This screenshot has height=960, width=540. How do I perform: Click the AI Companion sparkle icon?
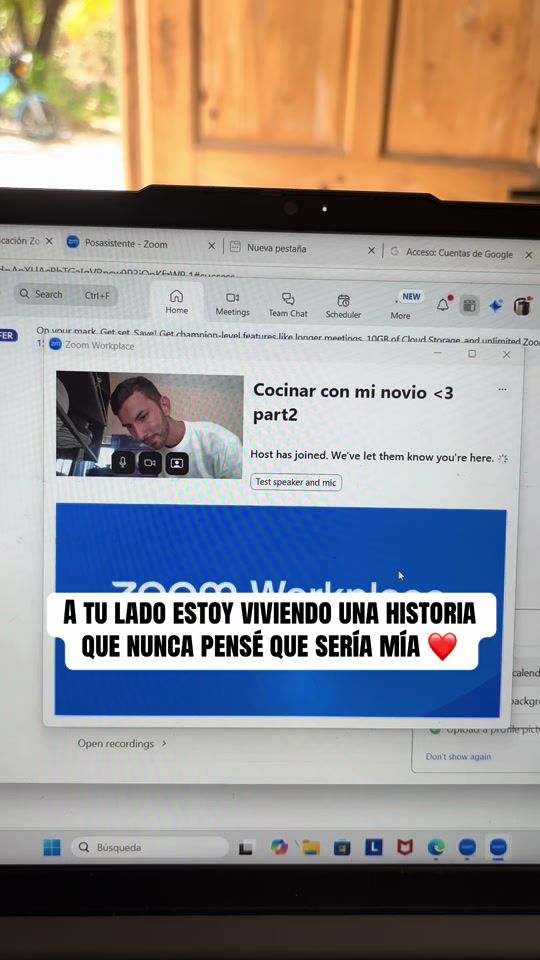(x=495, y=306)
